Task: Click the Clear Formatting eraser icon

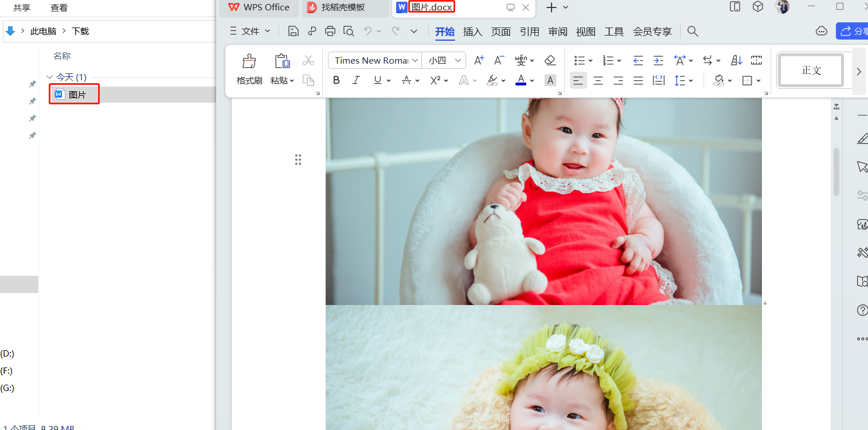Action: pyautogui.click(x=550, y=60)
